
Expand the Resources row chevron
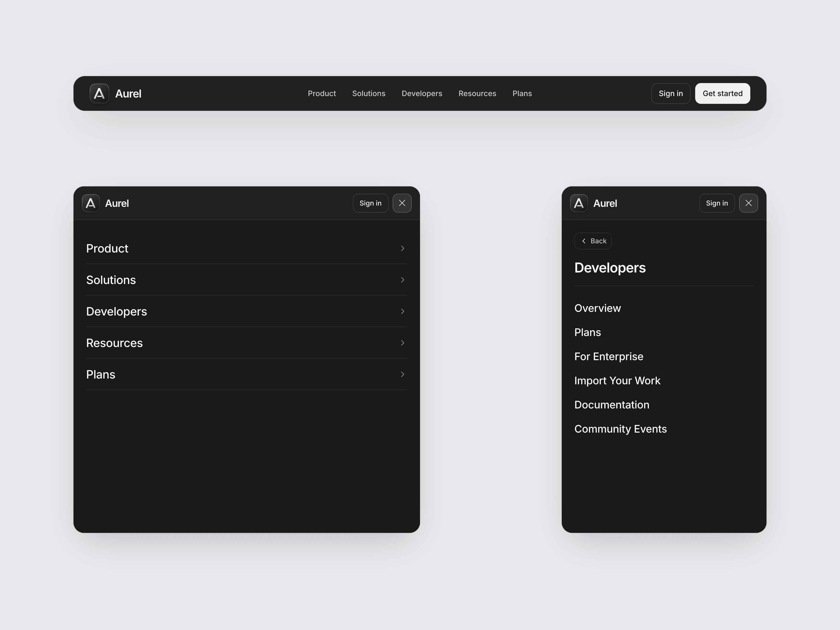point(402,343)
